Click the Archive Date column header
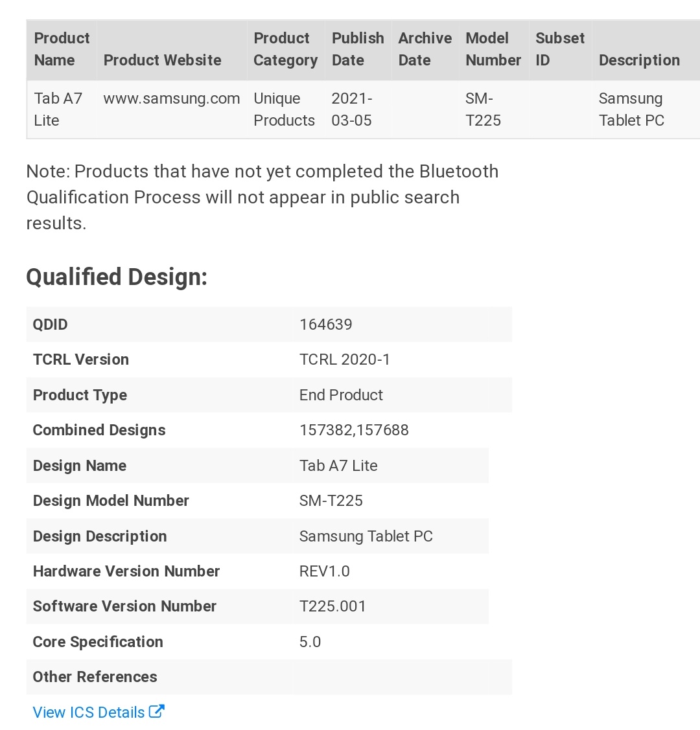700x730 pixels. click(425, 49)
